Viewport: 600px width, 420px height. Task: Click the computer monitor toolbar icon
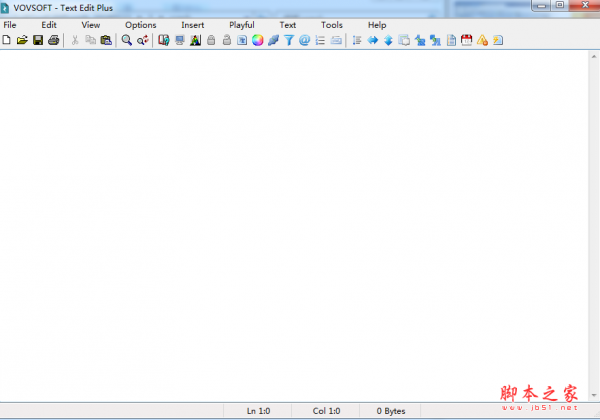tap(179, 40)
